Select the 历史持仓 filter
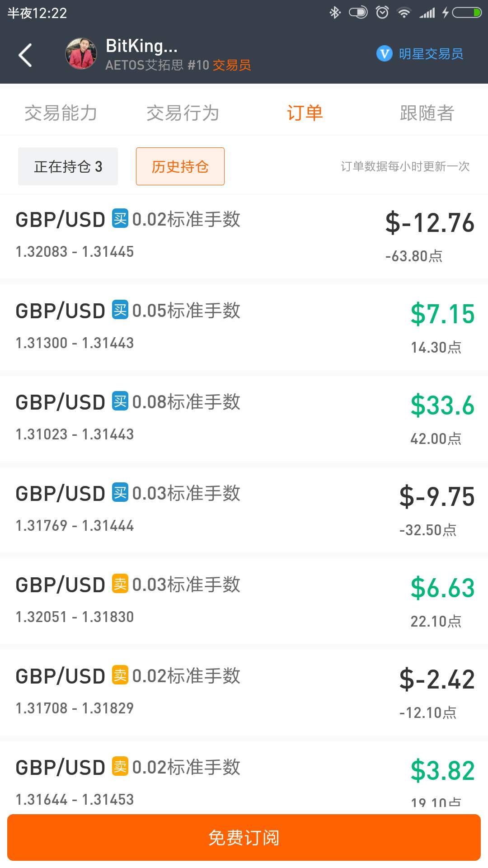This screenshot has height=868, width=488. pyautogui.click(x=180, y=166)
